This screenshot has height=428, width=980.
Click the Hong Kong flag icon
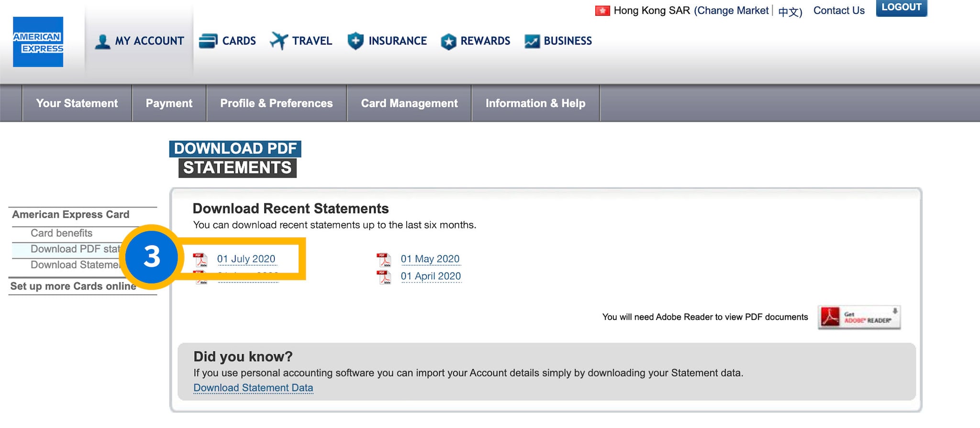coord(602,11)
